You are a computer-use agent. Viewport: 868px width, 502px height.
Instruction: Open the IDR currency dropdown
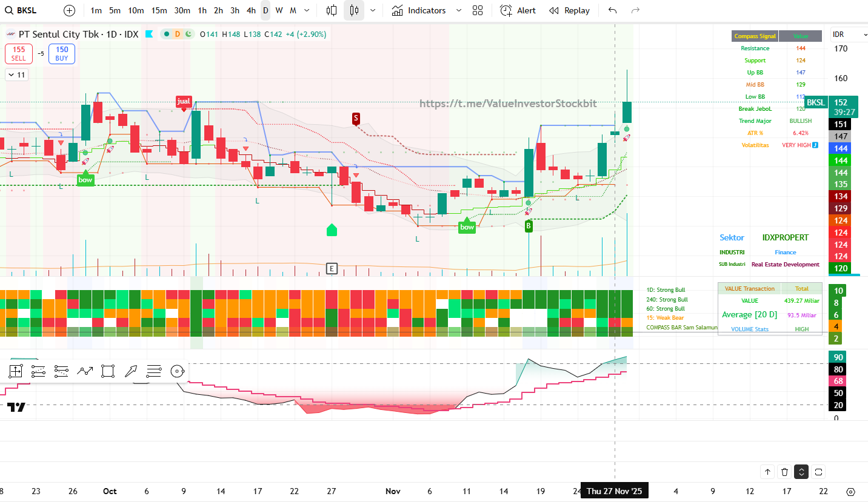849,35
